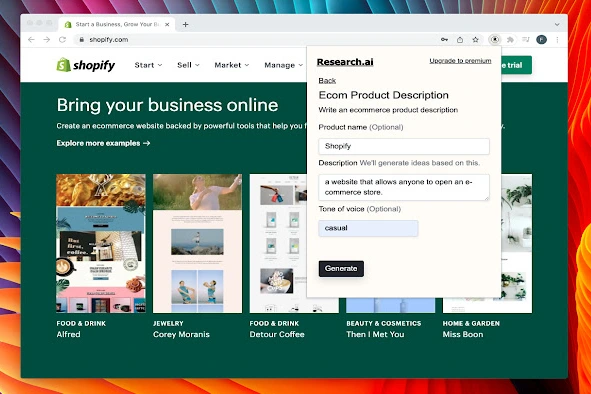Click the Detour Coffee store name
The image size is (591, 394).
coord(277,334)
